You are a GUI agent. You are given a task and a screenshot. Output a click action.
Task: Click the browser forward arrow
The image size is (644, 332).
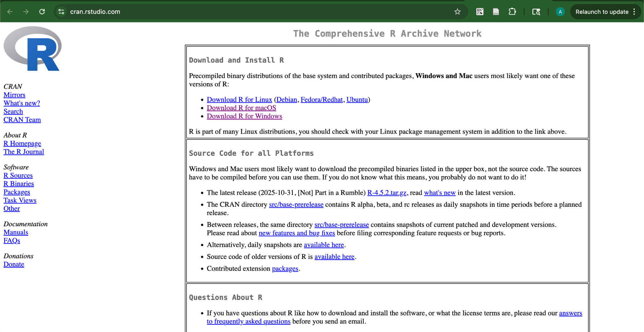(x=26, y=12)
